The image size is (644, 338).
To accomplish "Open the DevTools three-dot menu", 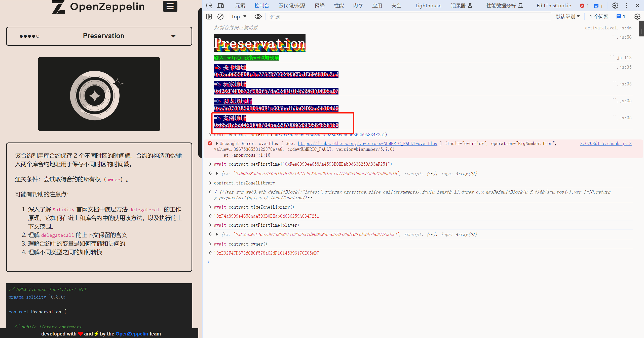I will pyautogui.click(x=627, y=6).
